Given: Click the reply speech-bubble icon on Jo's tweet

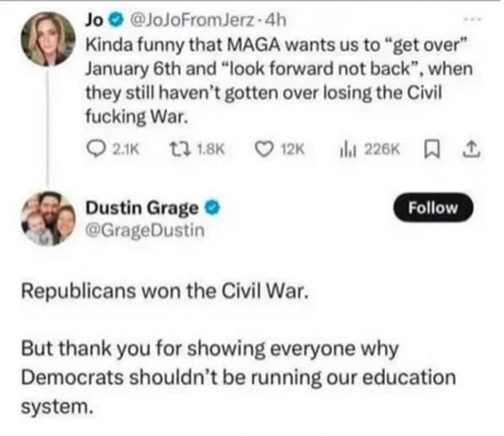Looking at the screenshot, I should (95, 149).
